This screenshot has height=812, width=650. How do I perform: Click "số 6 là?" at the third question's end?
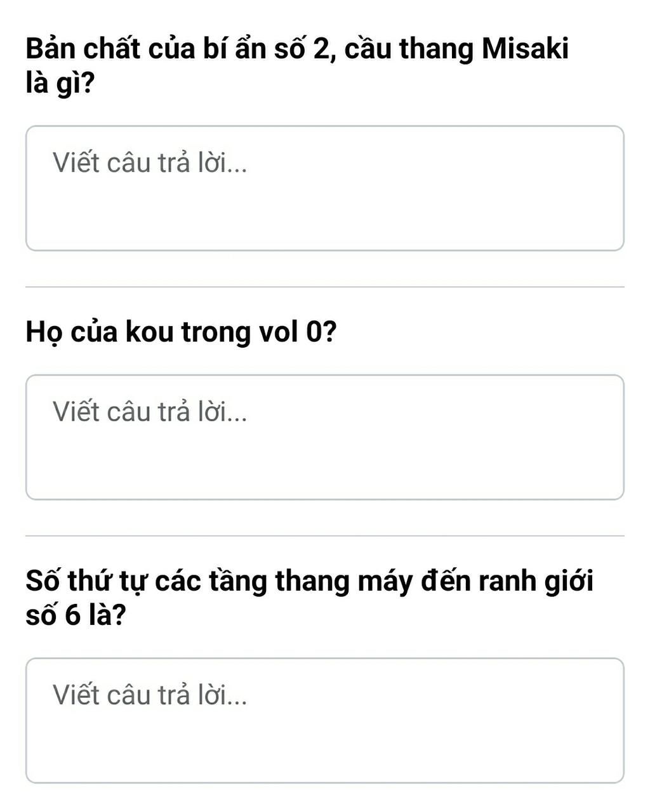pyautogui.click(x=76, y=615)
